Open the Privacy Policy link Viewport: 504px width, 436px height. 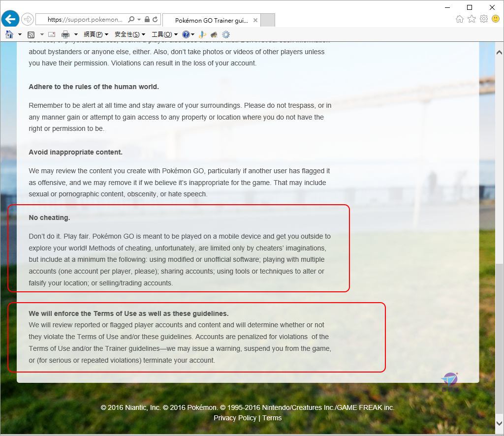[x=235, y=418]
